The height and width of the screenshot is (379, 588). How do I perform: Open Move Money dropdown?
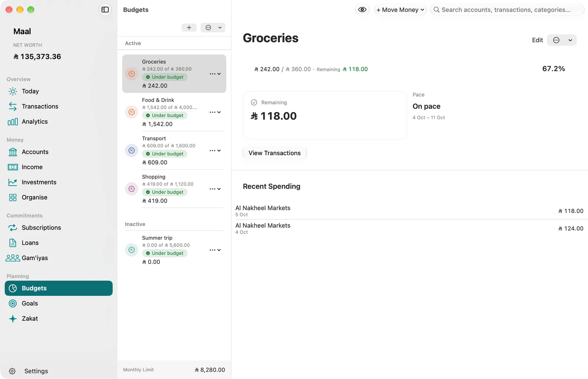coord(400,10)
